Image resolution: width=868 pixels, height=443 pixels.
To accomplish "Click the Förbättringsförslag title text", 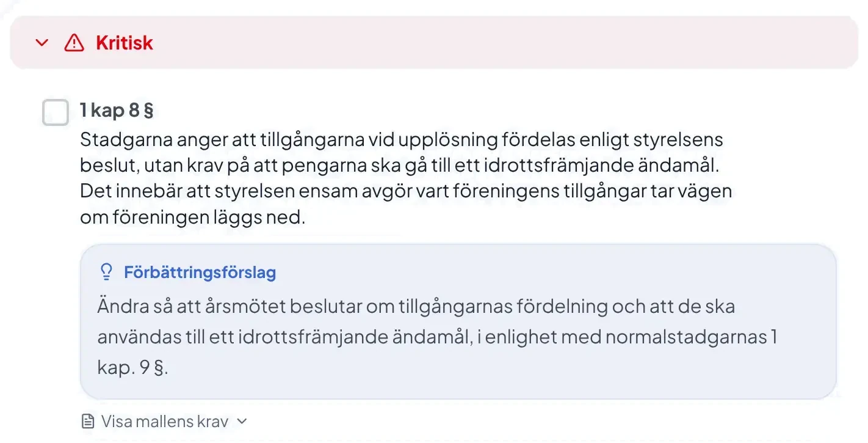I will point(200,272).
